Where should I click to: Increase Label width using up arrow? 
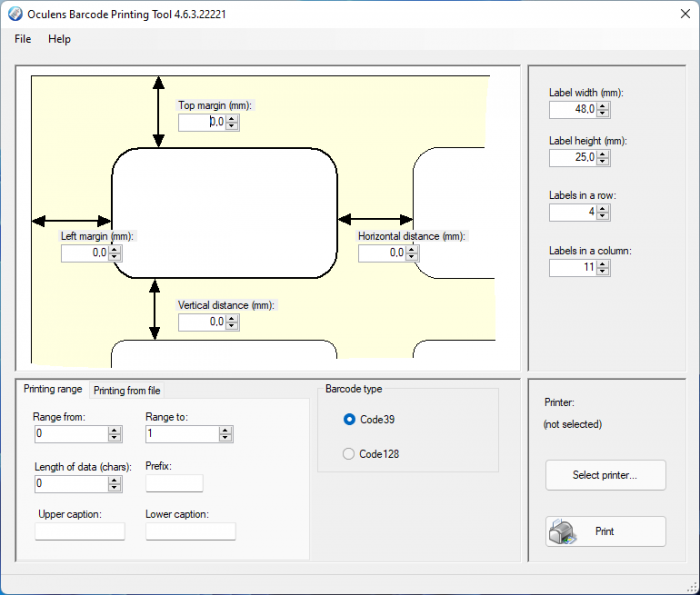coord(603,105)
